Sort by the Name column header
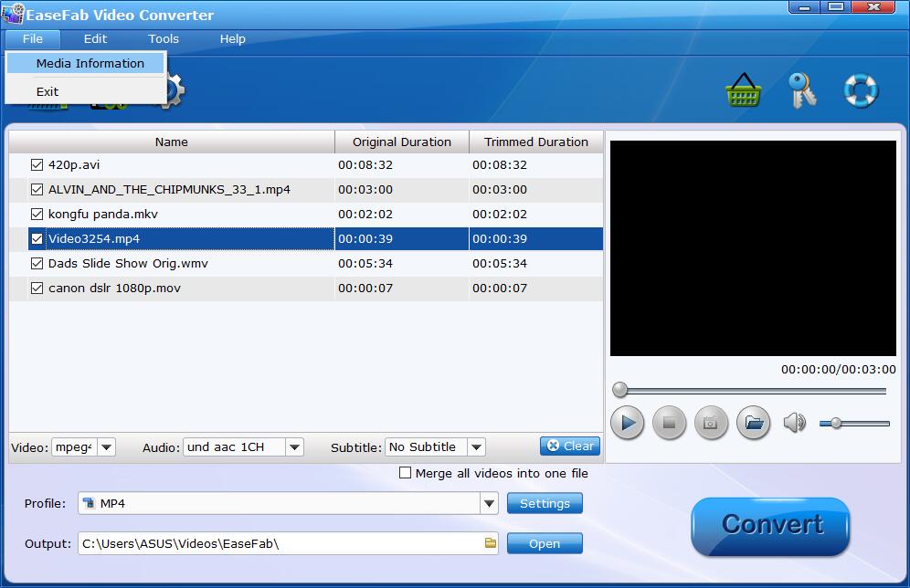910x588 pixels. tap(172, 142)
